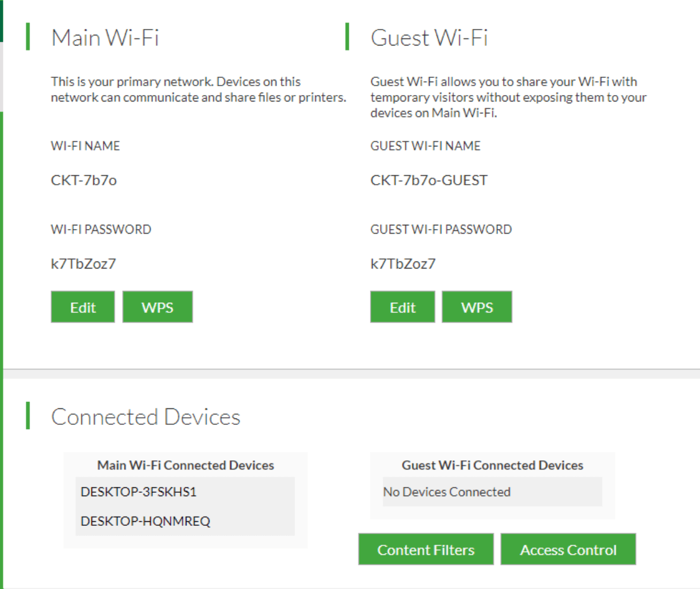Click the main network name CKT-7b7o
The image size is (700, 589).
click(x=84, y=180)
